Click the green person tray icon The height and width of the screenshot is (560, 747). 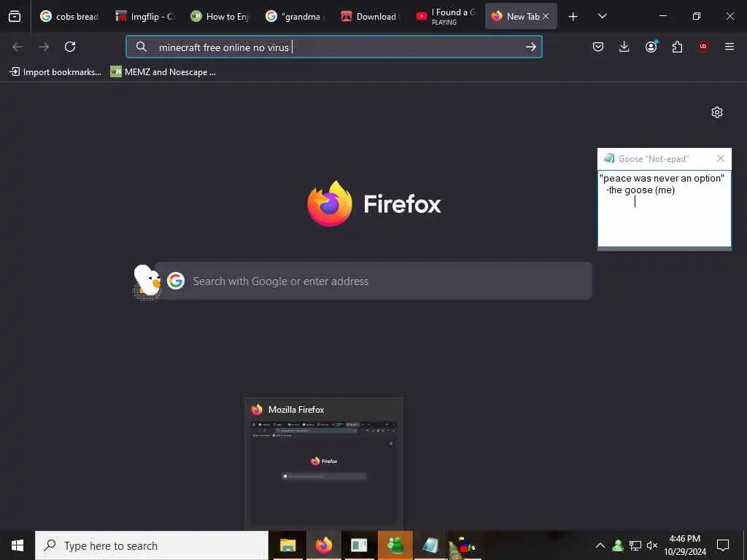618,545
